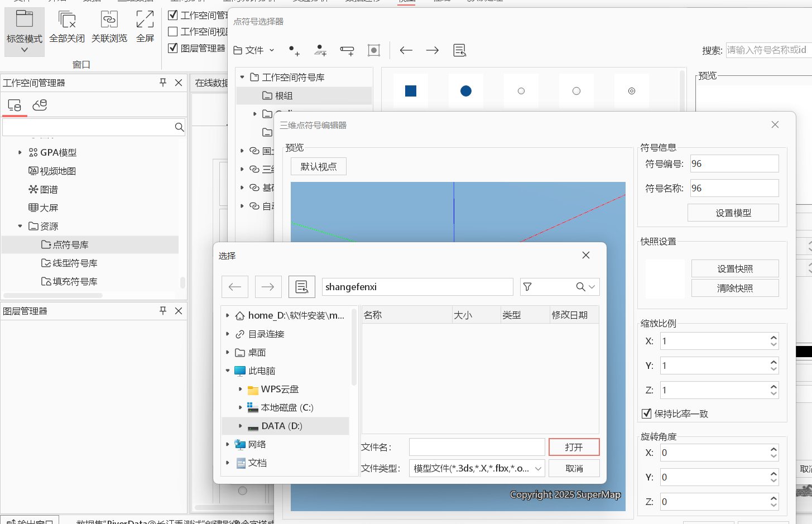Uncheck the layer manager (图层管理器) checkbox
Image resolution: width=812 pixels, height=524 pixels.
tap(173, 48)
